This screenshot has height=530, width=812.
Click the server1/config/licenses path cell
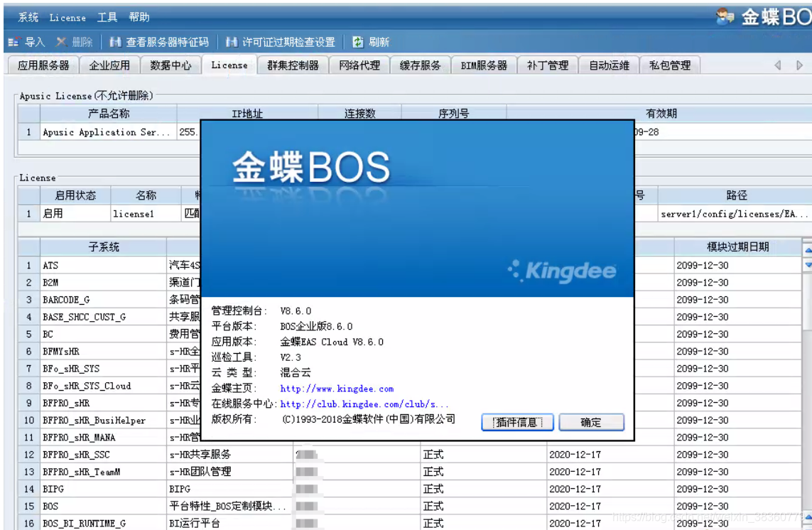[734, 213]
